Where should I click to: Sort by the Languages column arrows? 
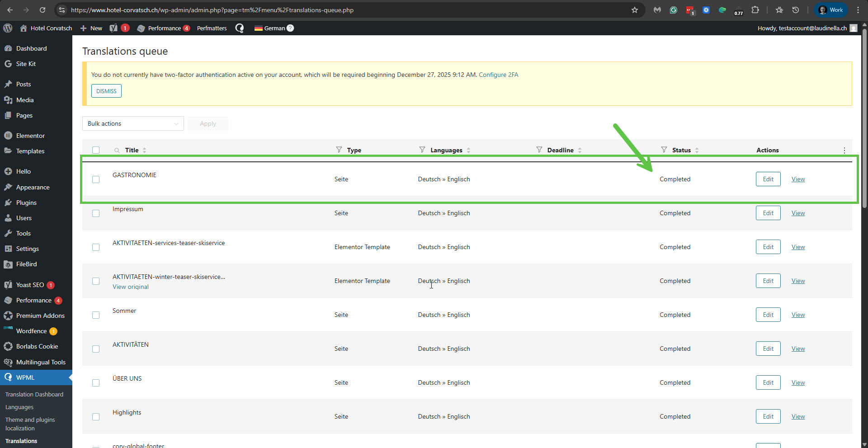tap(468, 150)
